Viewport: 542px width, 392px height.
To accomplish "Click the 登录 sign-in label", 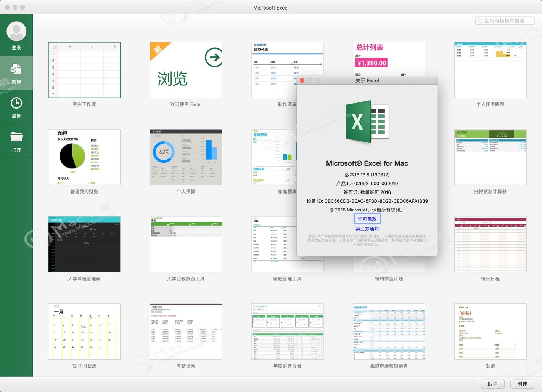I will point(16,48).
